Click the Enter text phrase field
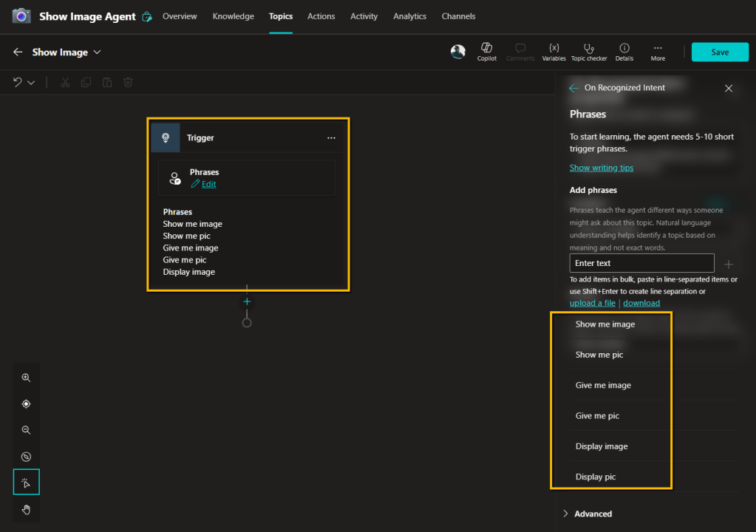The image size is (756, 532). tap(641, 263)
